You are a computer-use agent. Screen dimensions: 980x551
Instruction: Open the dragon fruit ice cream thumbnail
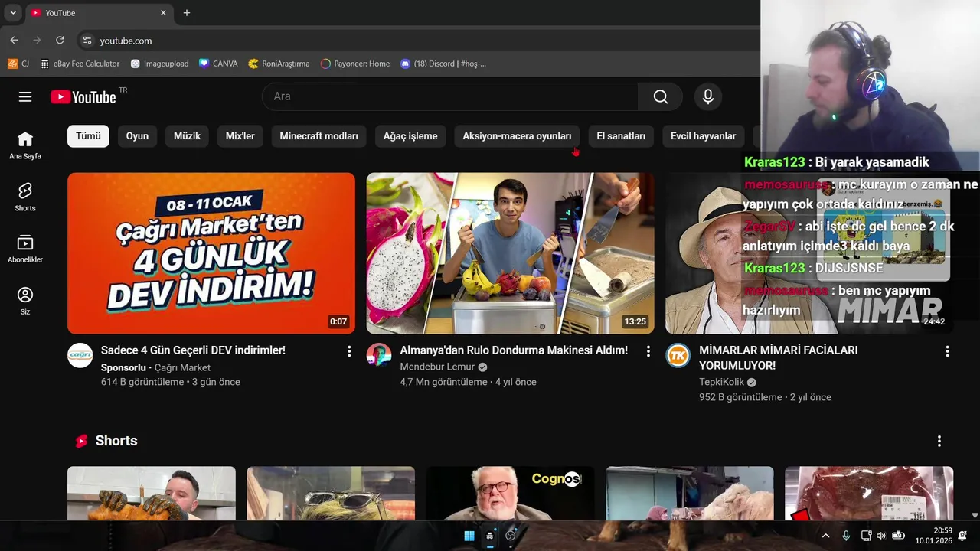(x=510, y=253)
